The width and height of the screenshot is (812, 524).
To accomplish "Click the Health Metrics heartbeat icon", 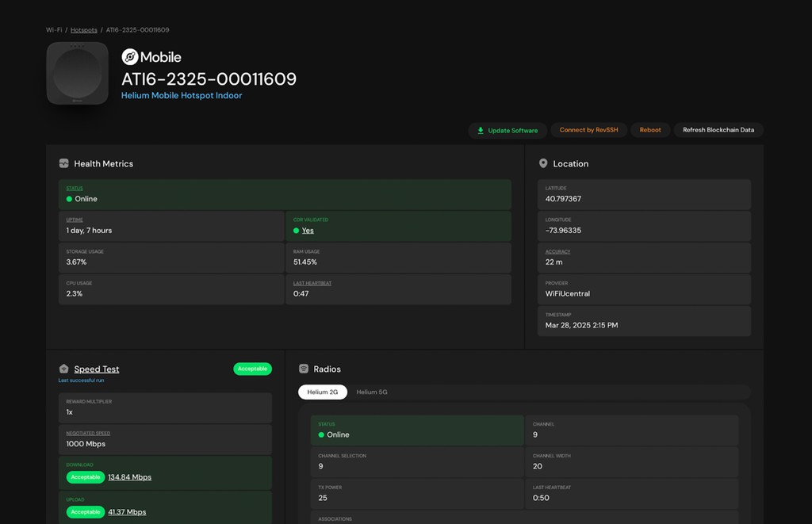I will (63, 163).
